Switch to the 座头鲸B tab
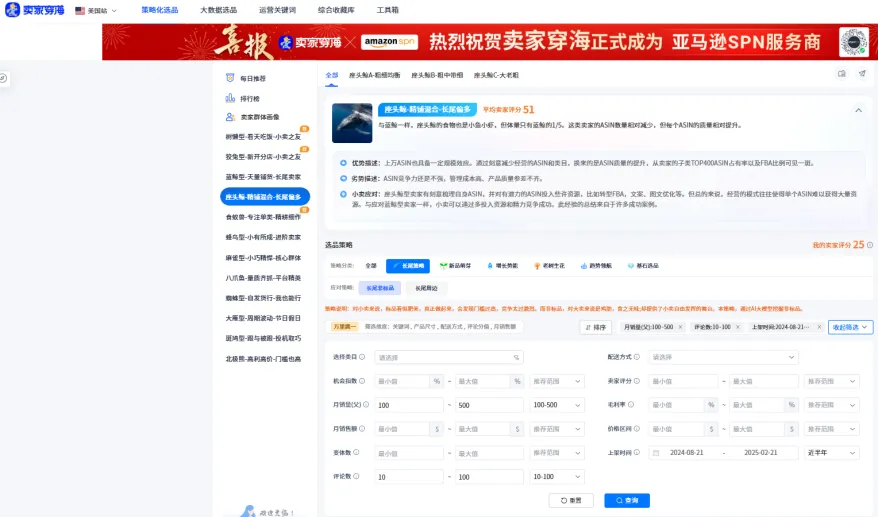This screenshot has height=517, width=878. click(437, 75)
